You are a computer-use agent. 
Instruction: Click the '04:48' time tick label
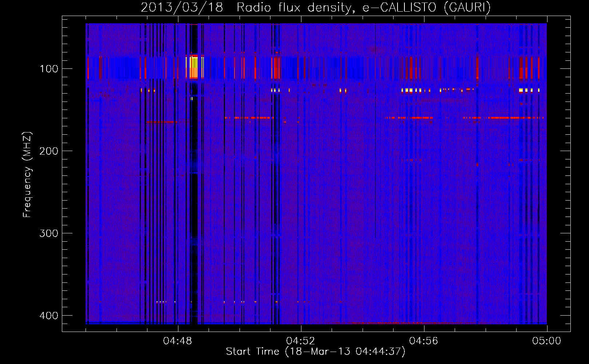(x=178, y=341)
